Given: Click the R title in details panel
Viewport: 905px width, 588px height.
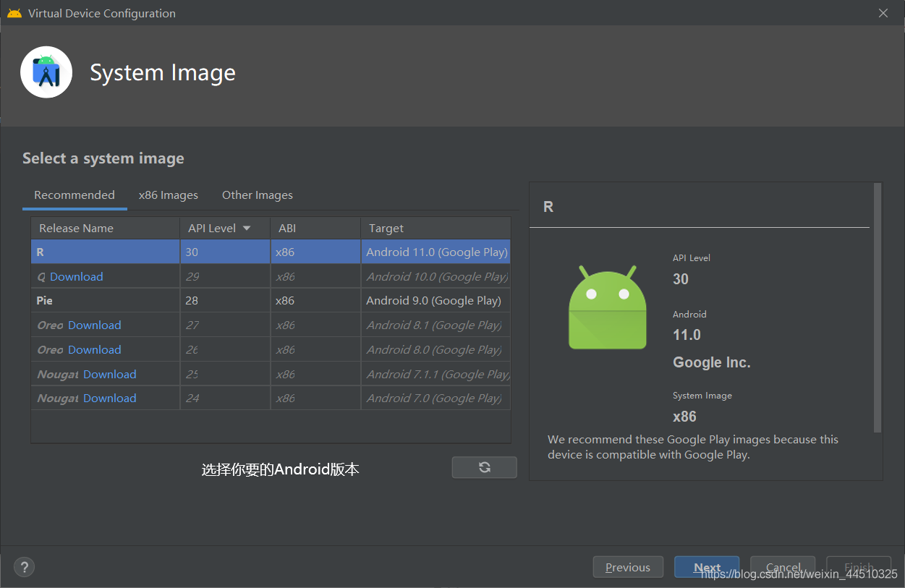Looking at the screenshot, I should pos(548,207).
